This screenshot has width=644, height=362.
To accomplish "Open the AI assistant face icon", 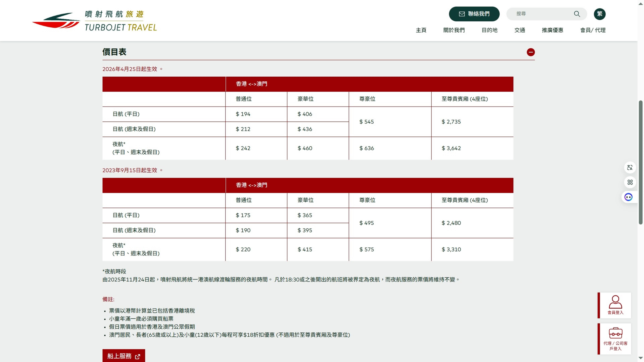I will 628,197.
